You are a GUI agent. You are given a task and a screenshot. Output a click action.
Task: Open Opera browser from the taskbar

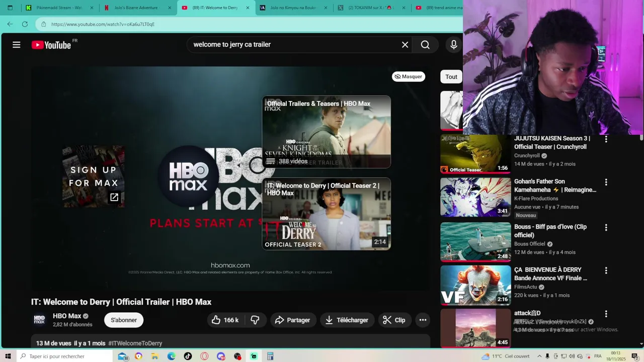click(204, 356)
